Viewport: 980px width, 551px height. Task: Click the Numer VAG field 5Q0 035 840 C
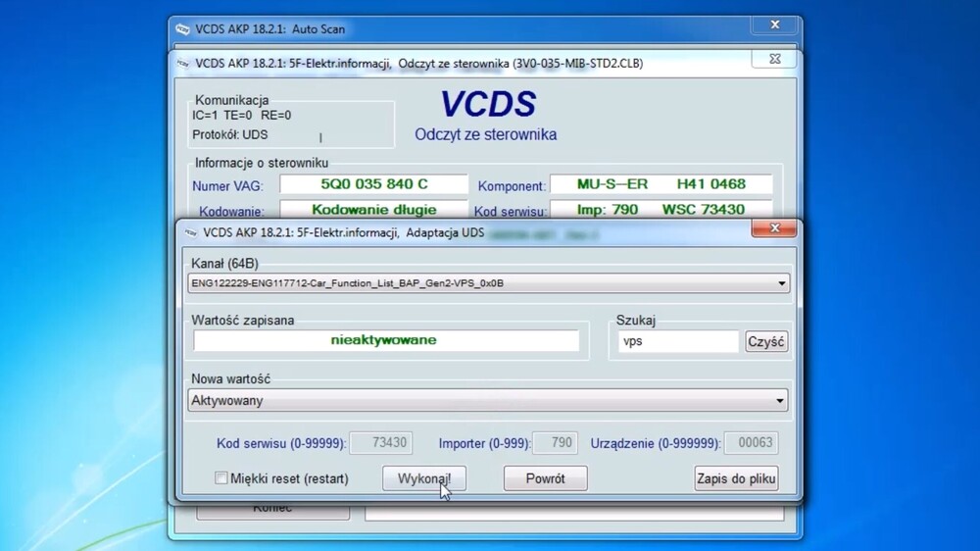click(373, 184)
